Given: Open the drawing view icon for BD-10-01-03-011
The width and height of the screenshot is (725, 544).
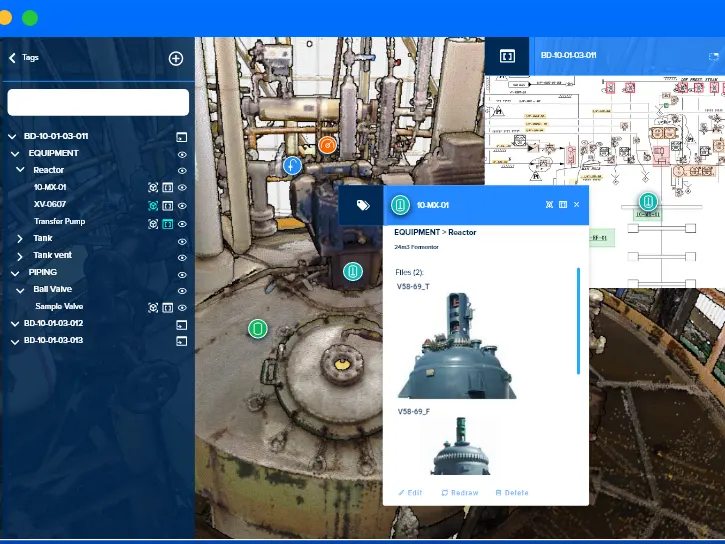Looking at the screenshot, I should (x=182, y=137).
